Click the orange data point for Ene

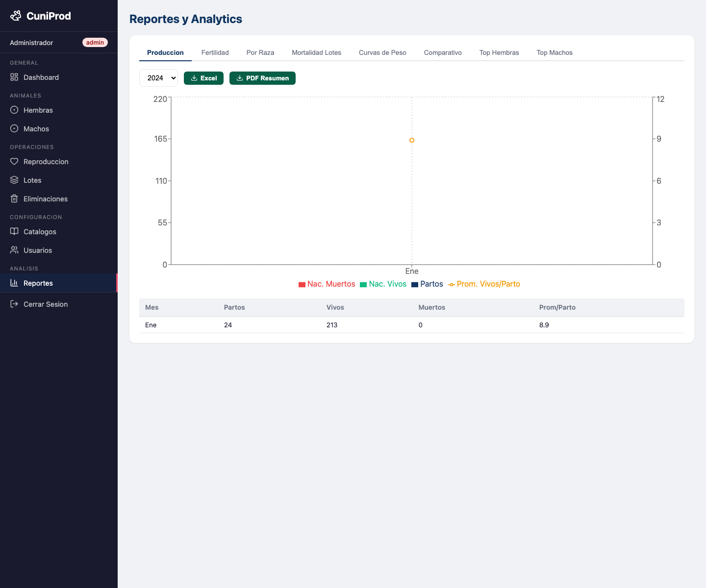click(412, 140)
